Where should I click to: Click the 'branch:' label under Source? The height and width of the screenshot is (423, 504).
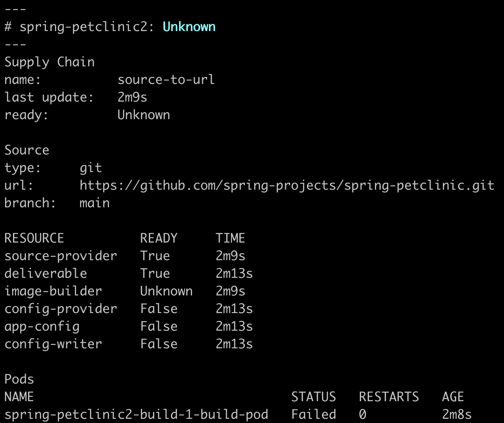coord(31,203)
